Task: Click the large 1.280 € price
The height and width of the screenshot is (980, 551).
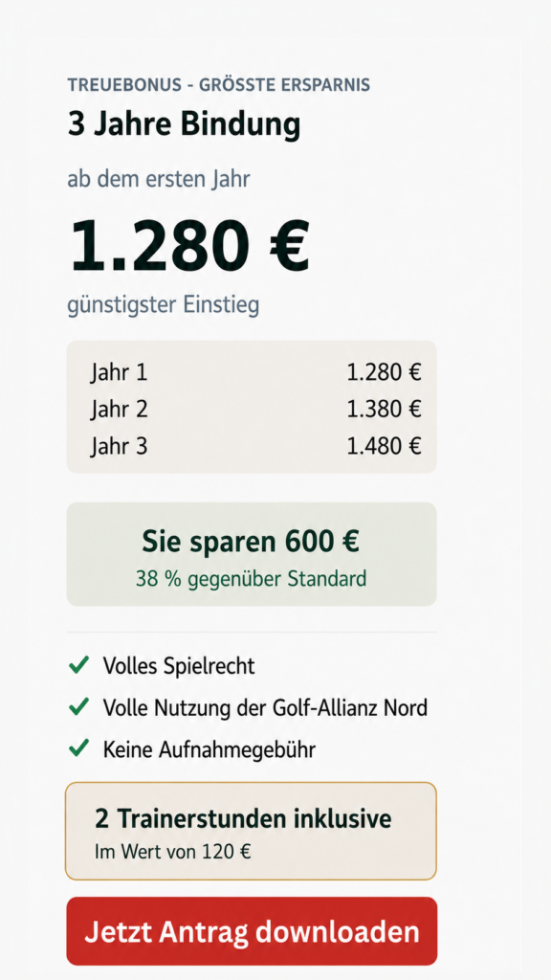Action: [x=189, y=246]
